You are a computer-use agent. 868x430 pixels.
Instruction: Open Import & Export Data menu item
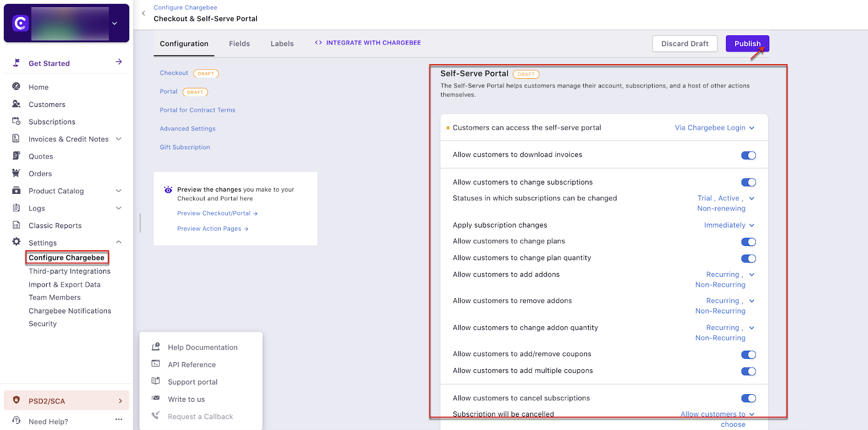click(65, 284)
